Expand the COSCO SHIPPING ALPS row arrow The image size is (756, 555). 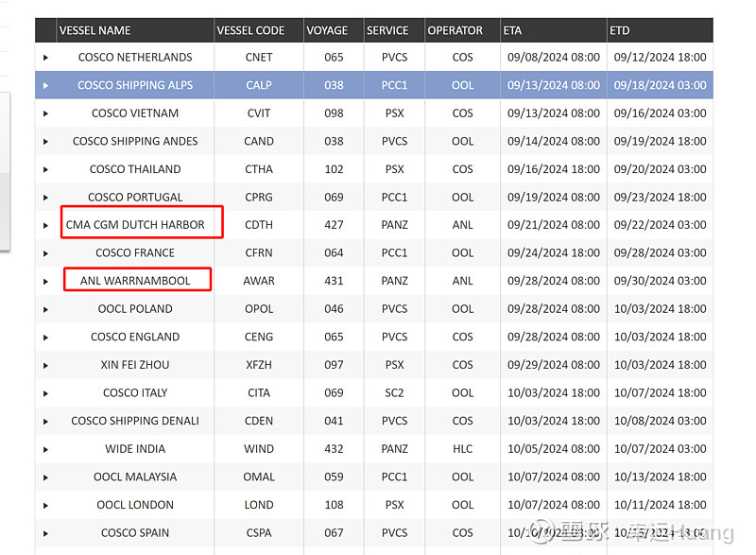point(45,85)
